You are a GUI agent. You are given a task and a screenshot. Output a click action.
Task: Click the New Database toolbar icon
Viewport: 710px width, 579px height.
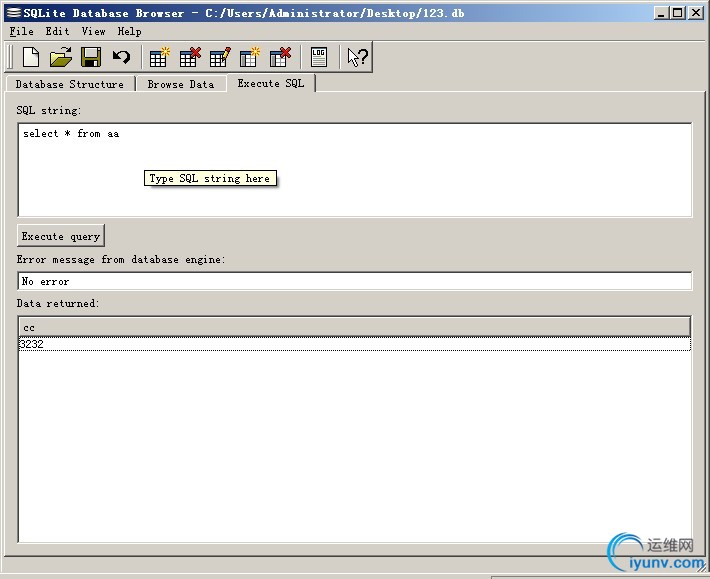[x=31, y=57]
